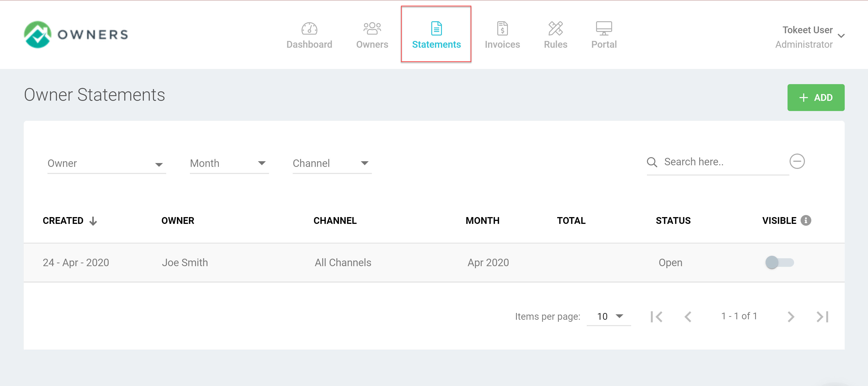Toggle visibility for Joe Smith statement

(x=779, y=263)
